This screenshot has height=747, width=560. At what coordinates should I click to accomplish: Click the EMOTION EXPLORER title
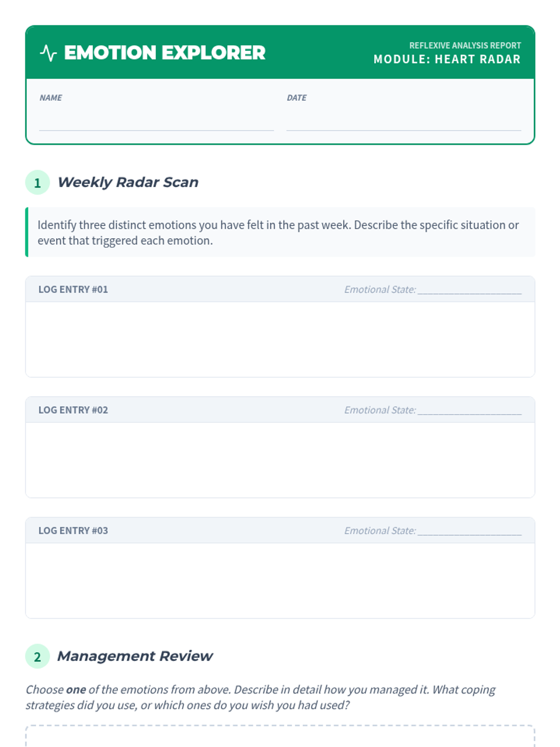(164, 53)
